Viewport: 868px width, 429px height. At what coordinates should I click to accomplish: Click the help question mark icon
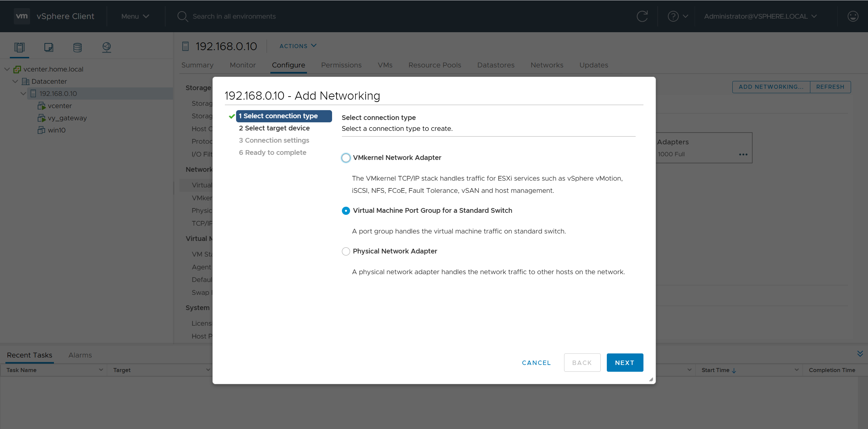point(673,16)
